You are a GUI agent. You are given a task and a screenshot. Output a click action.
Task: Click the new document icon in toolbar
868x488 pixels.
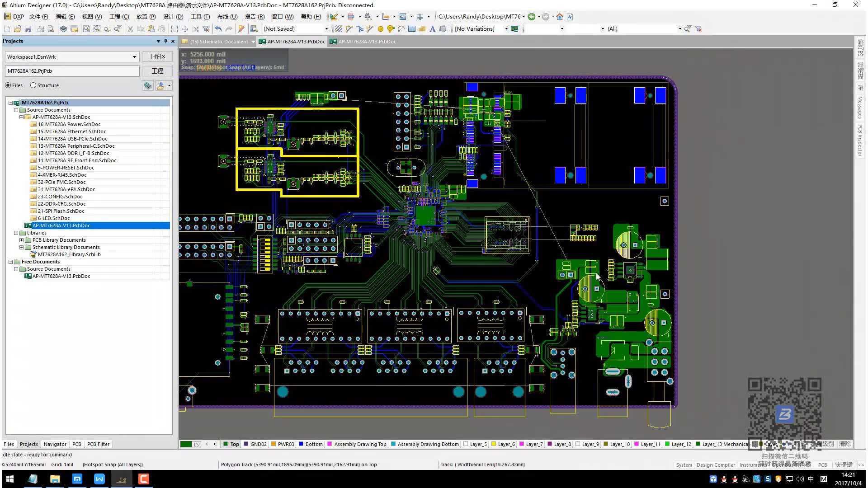[7, 29]
